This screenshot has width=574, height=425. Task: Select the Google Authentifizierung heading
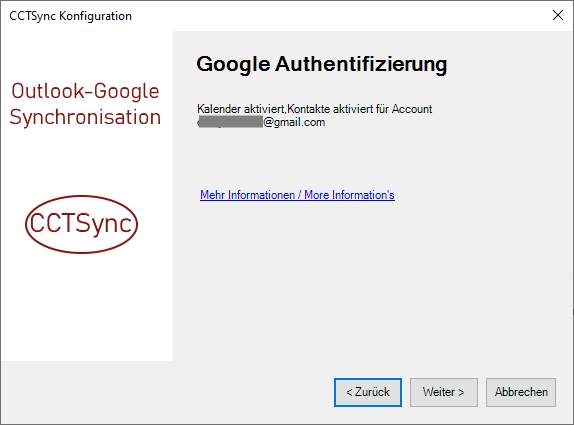coord(321,64)
